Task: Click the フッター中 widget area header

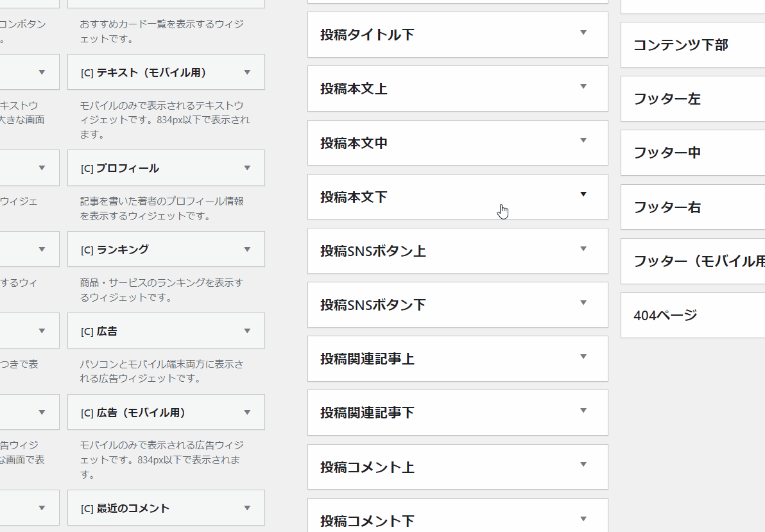Action: (667, 153)
